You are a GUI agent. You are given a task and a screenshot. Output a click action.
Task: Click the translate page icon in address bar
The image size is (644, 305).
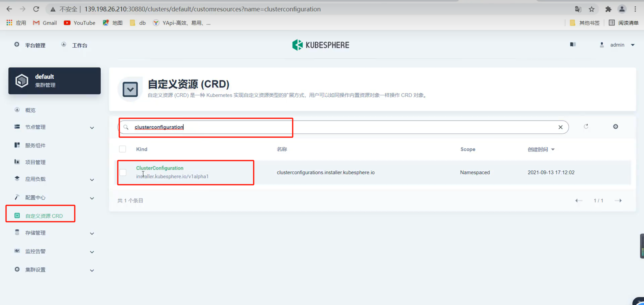(578, 9)
